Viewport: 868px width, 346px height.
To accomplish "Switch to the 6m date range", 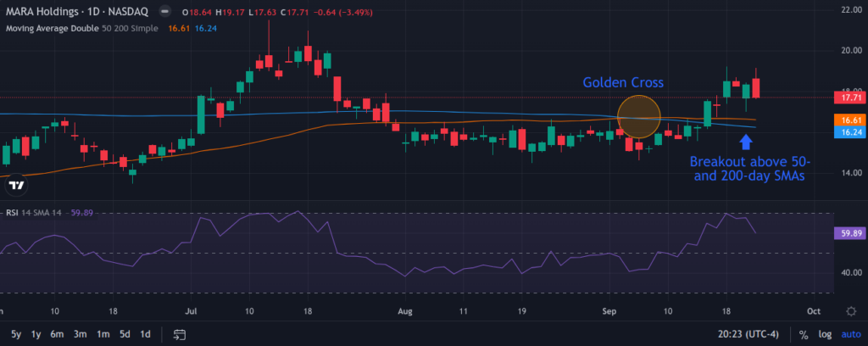I will pos(57,333).
